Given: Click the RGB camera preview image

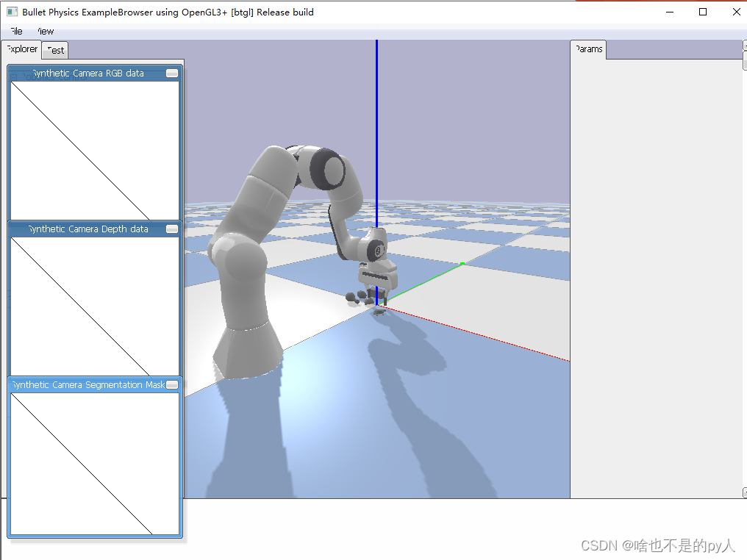Looking at the screenshot, I should click(94, 147).
